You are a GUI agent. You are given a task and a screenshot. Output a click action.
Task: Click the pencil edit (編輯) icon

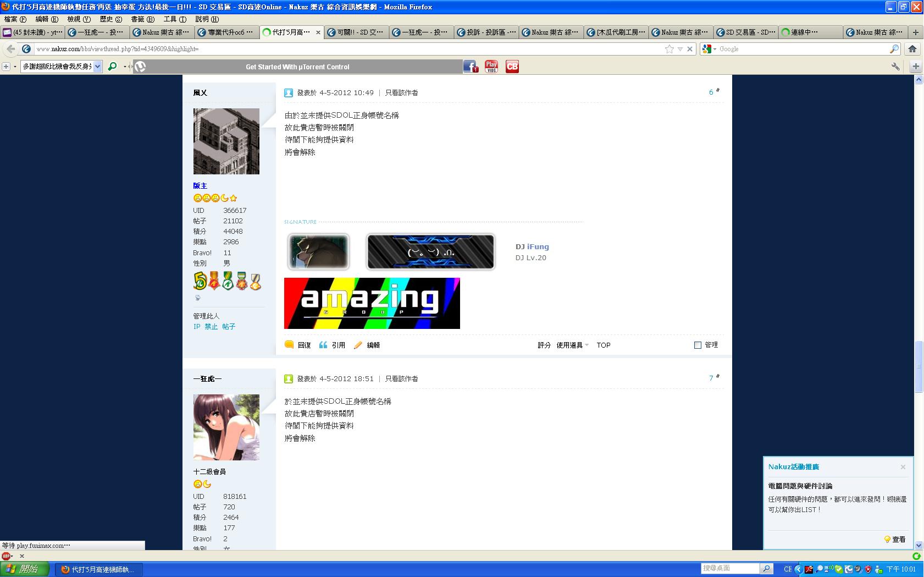point(358,345)
